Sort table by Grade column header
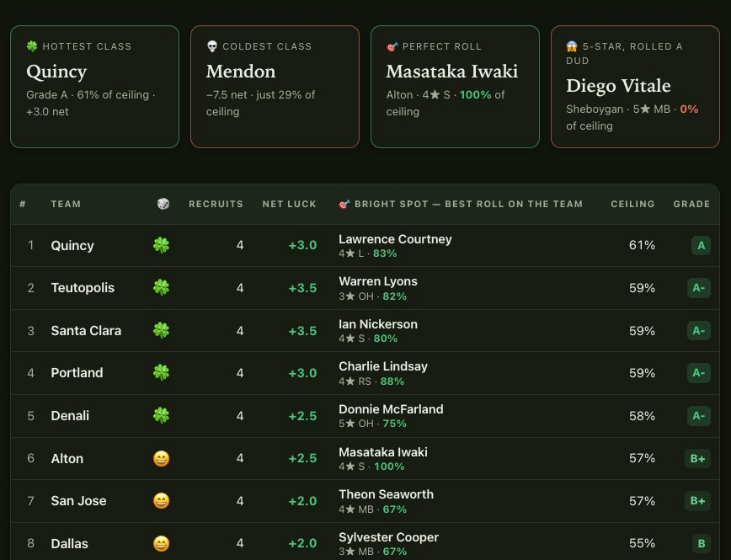The height and width of the screenshot is (560, 731). tap(691, 204)
